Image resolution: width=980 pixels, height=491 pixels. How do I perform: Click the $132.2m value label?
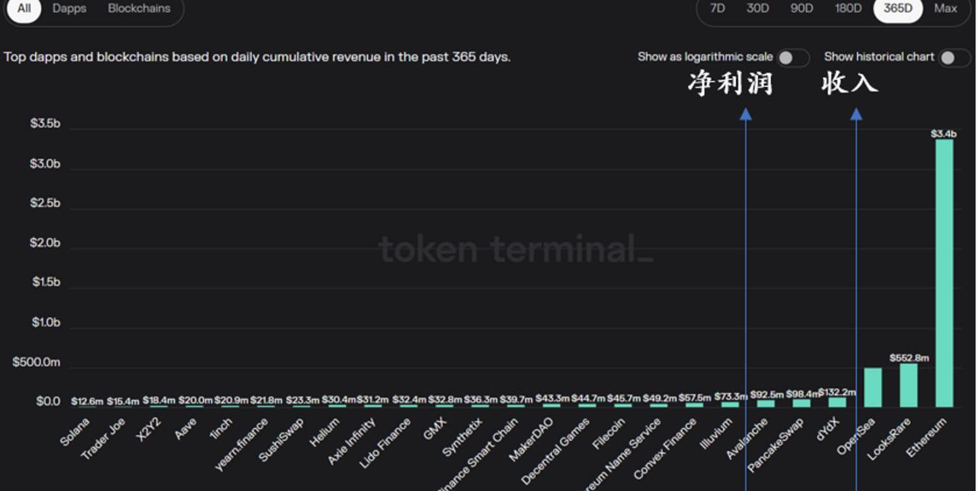837,392
